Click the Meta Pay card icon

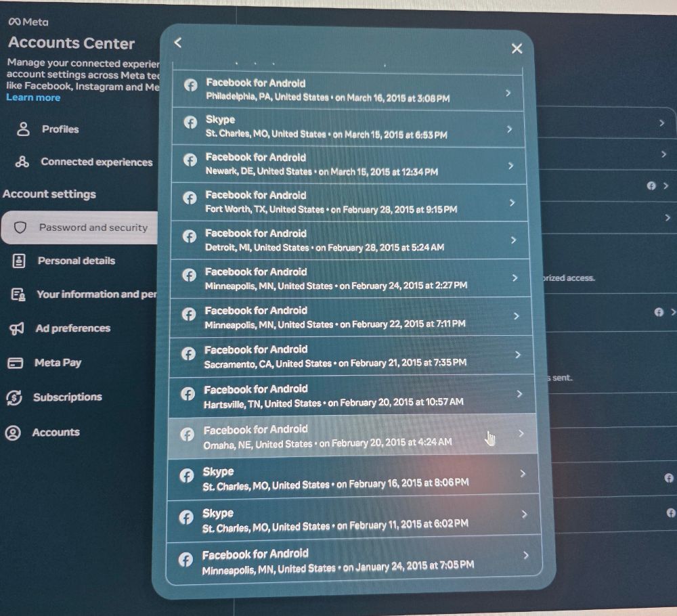[16, 363]
